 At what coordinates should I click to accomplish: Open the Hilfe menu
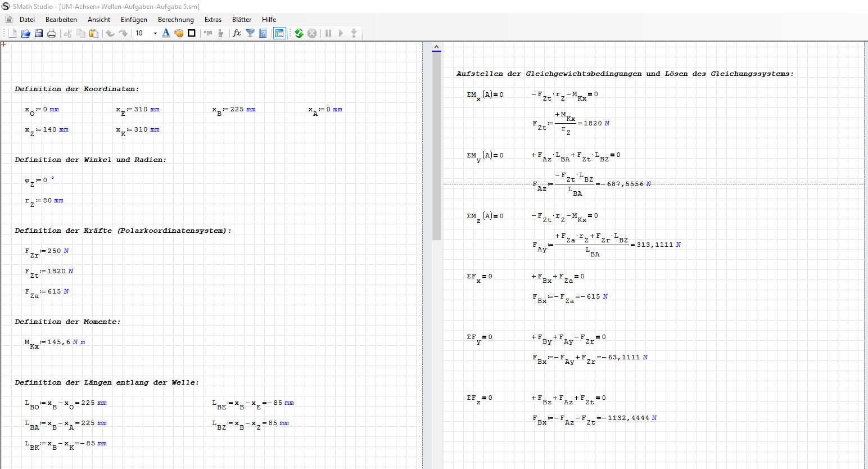coord(269,20)
